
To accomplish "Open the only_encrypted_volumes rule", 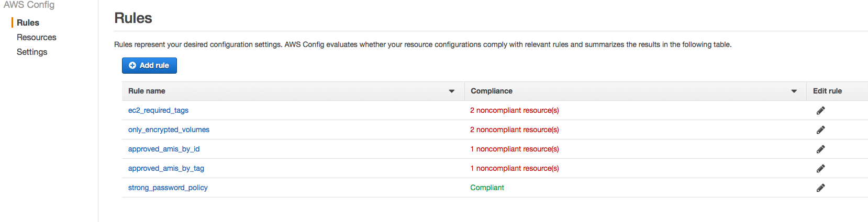I will click(x=169, y=130).
